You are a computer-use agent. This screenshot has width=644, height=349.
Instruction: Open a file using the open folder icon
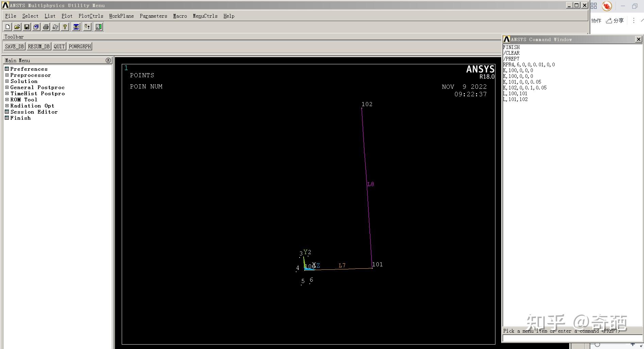tap(17, 27)
